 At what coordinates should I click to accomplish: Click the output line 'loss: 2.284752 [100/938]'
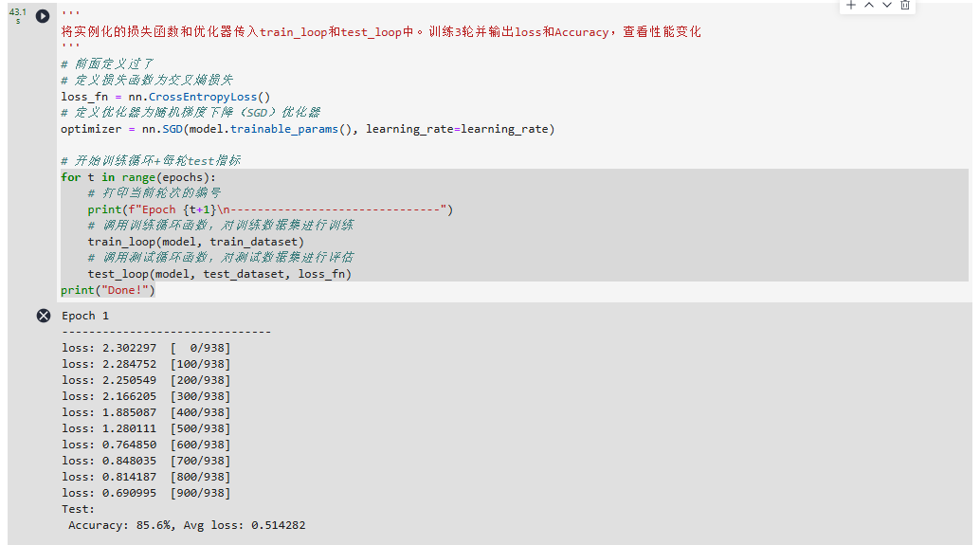coord(146,364)
